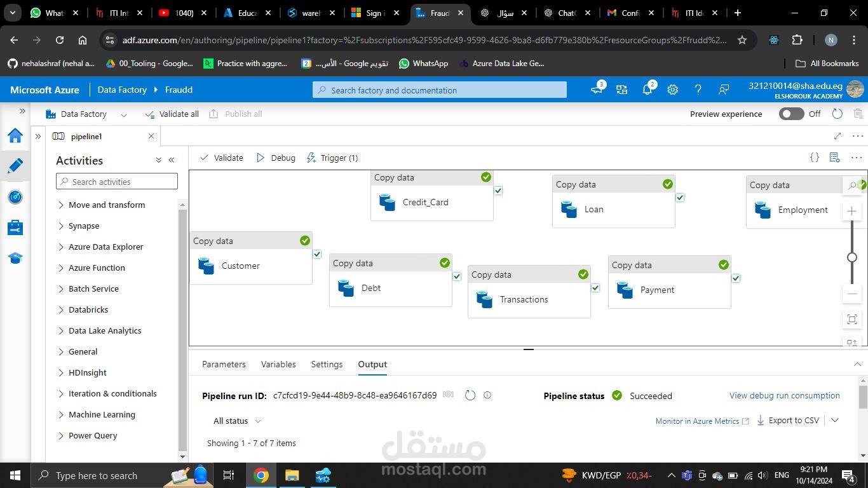Open the Monitor gauge icon in sidebar
Screen dimensions: 868x488
click(x=15, y=197)
